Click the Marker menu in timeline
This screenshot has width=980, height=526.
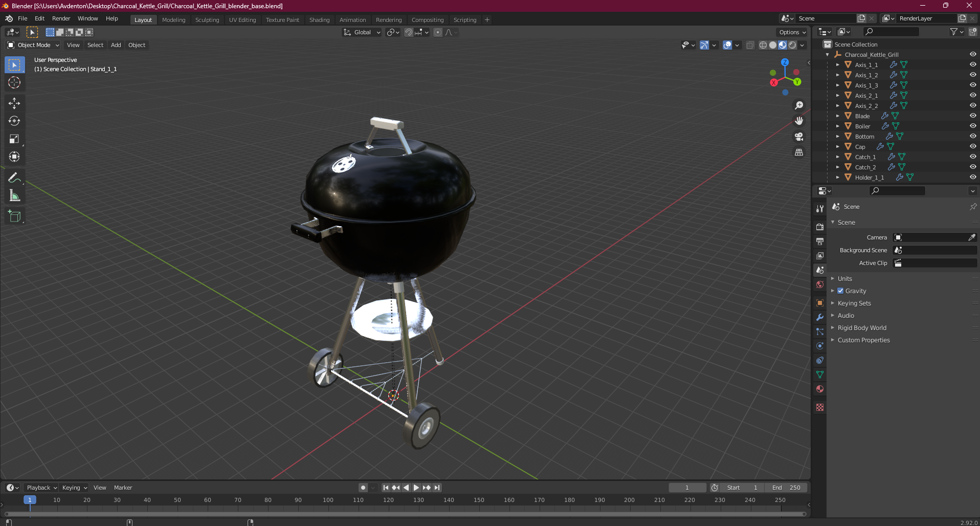click(123, 488)
